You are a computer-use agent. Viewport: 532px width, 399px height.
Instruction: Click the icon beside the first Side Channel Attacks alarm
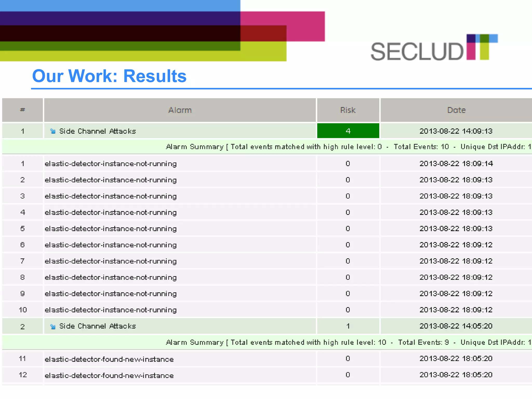53,131
